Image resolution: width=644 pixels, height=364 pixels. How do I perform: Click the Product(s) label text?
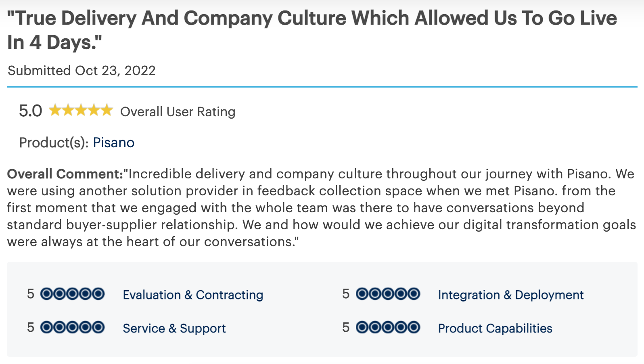[54, 142]
